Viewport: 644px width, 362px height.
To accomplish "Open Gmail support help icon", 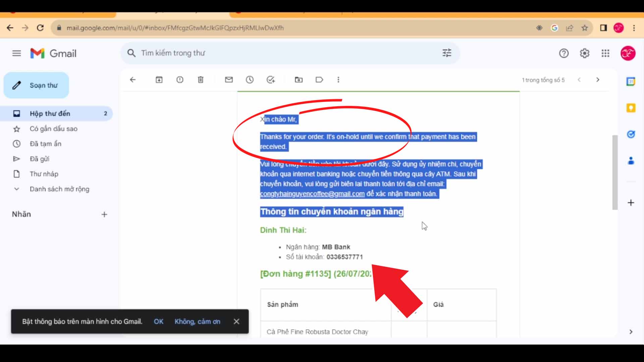I will [564, 53].
